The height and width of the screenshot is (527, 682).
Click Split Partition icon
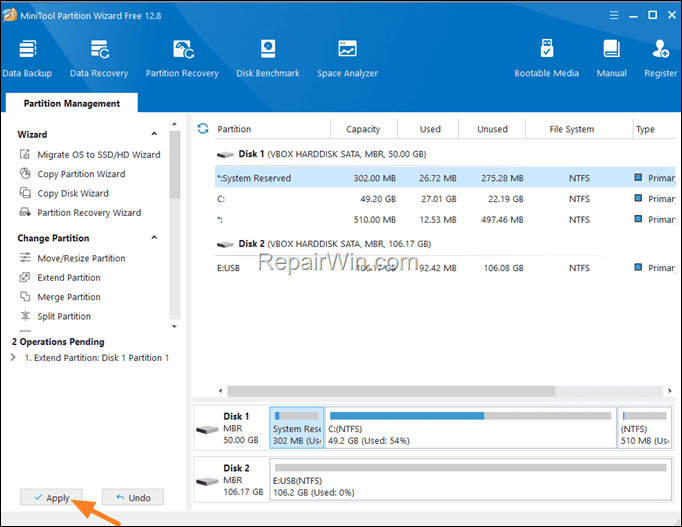(x=25, y=316)
